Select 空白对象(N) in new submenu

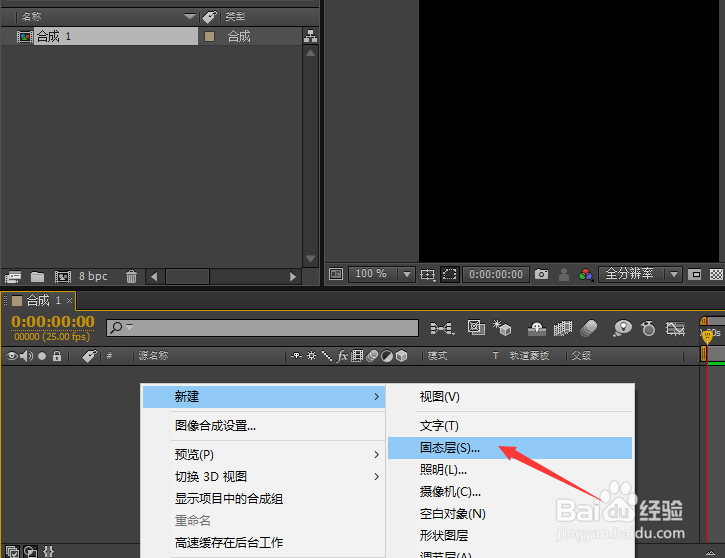click(510, 514)
